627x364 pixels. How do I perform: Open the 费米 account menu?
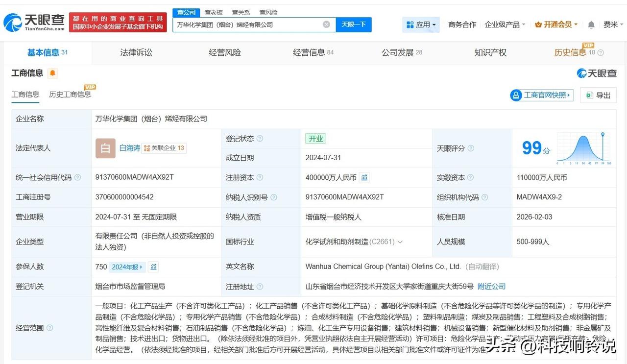coord(613,24)
